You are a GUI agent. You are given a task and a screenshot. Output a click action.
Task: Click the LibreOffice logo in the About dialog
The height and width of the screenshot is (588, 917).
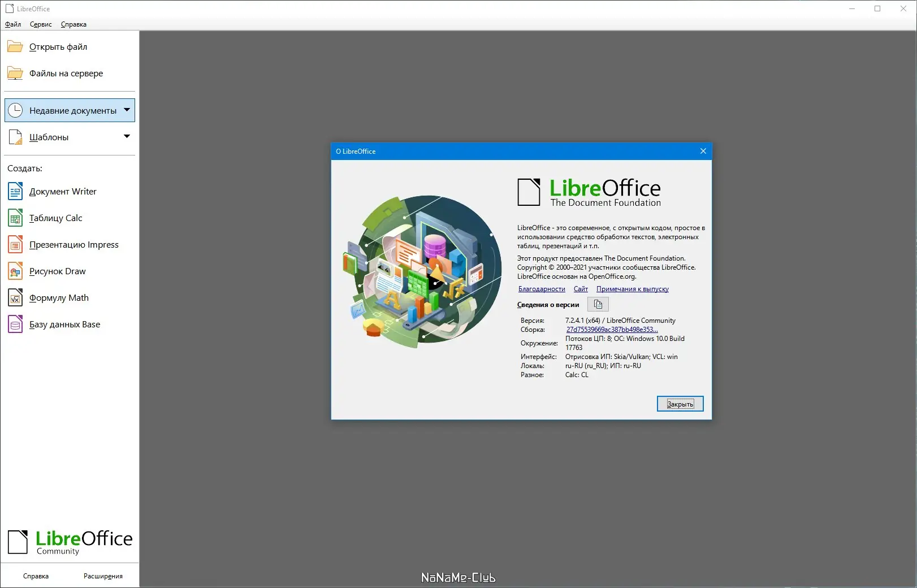pos(589,192)
